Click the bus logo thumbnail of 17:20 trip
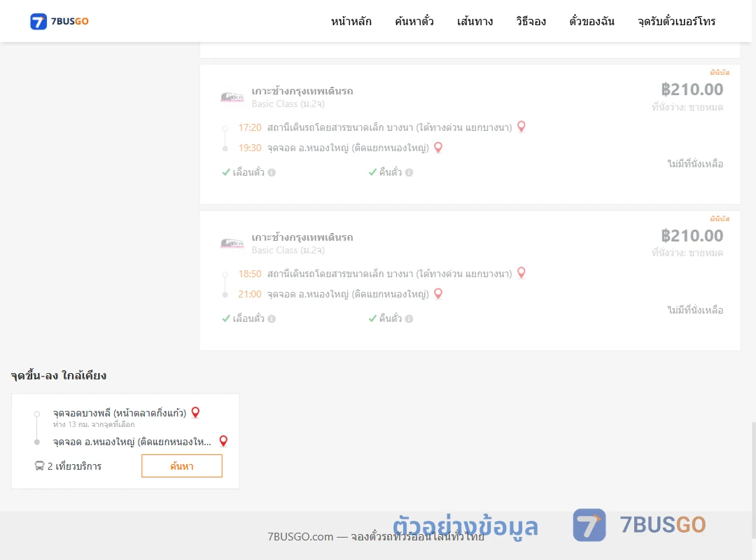 [232, 97]
